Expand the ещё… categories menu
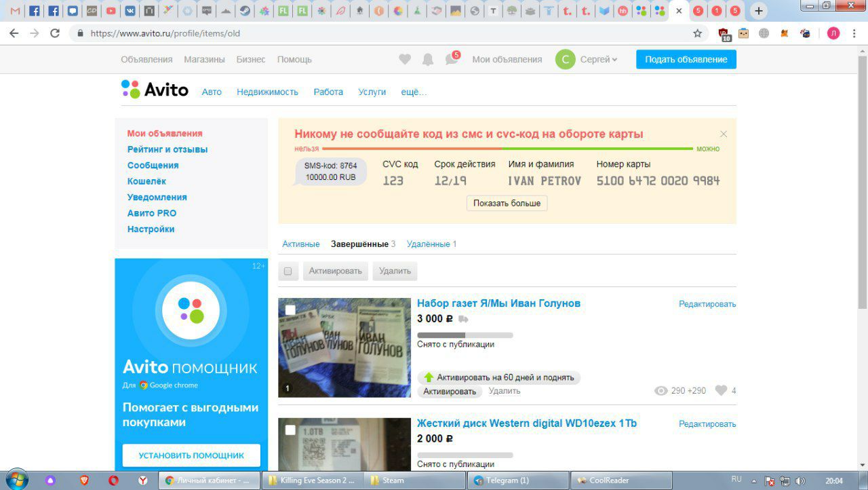 point(414,92)
